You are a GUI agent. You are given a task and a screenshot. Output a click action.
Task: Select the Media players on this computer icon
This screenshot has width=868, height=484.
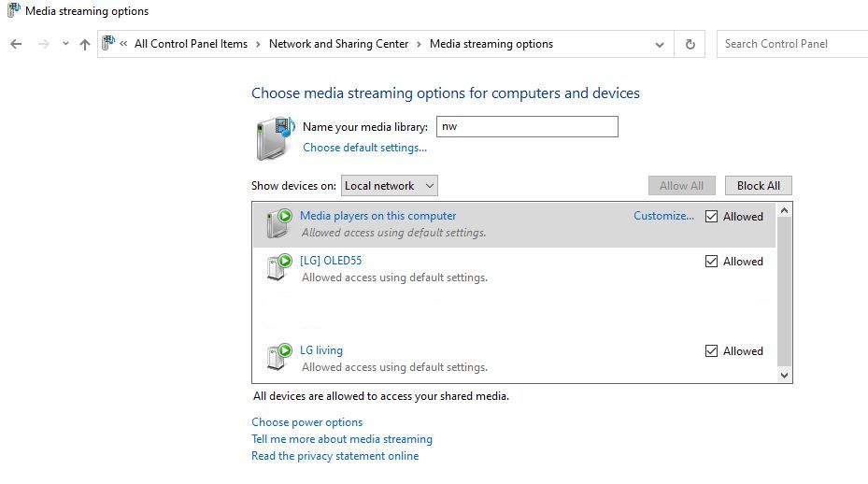[279, 223]
